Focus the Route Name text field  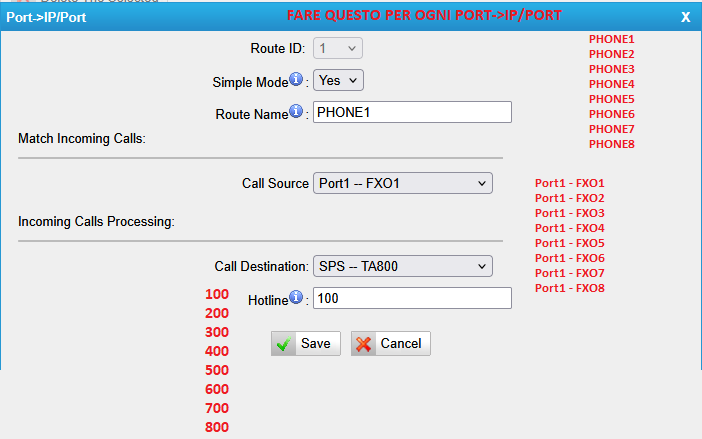coord(412,112)
